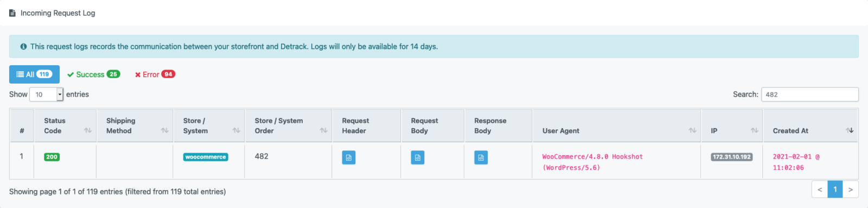Go to the next page with the > button
This screenshot has width=868, height=208.
click(x=851, y=189)
